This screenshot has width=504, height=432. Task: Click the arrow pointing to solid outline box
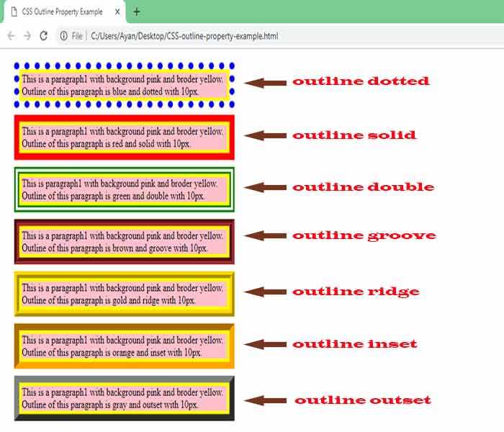point(264,136)
